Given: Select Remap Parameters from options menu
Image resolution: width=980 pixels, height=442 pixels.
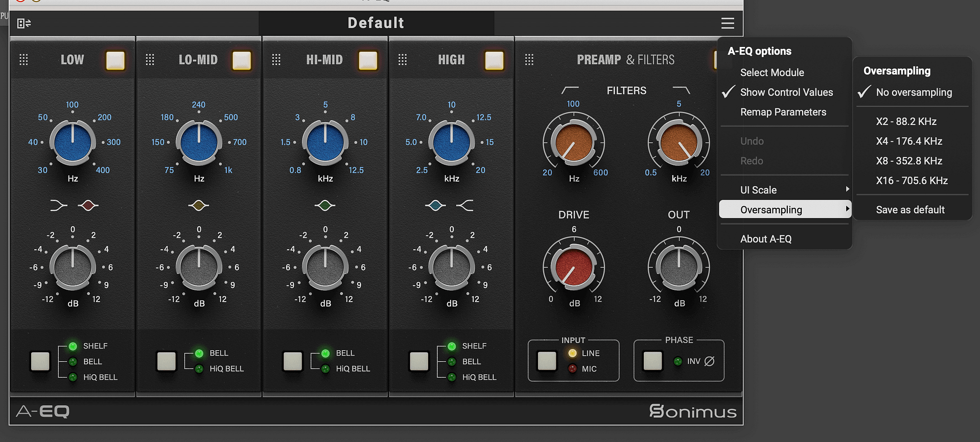Looking at the screenshot, I should pyautogui.click(x=783, y=112).
